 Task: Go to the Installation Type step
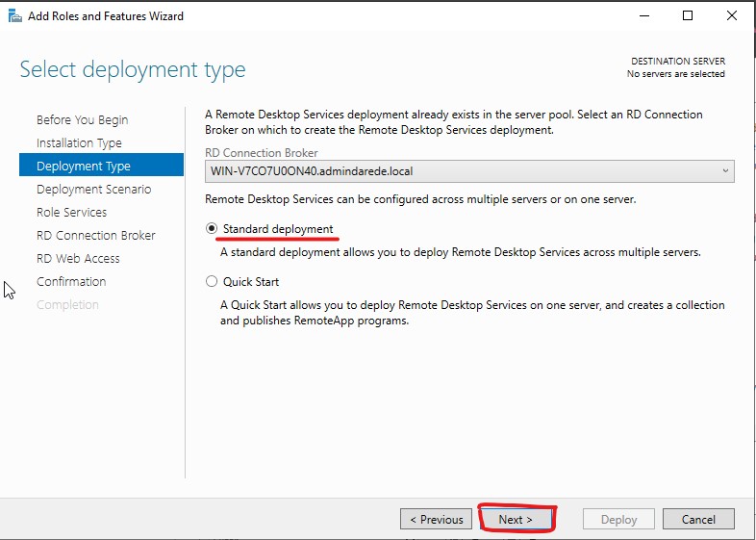click(79, 142)
